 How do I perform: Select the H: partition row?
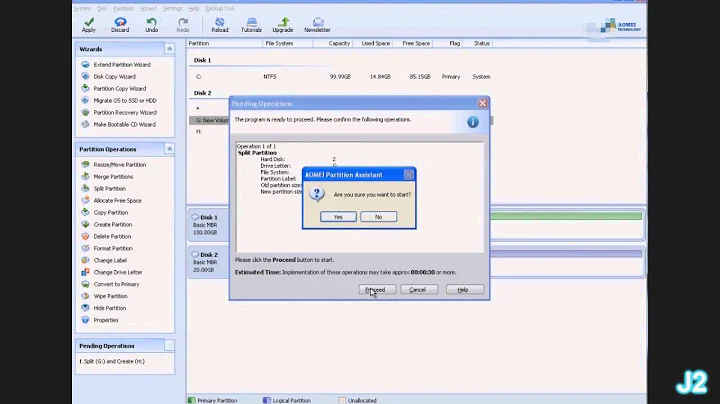pos(199,131)
